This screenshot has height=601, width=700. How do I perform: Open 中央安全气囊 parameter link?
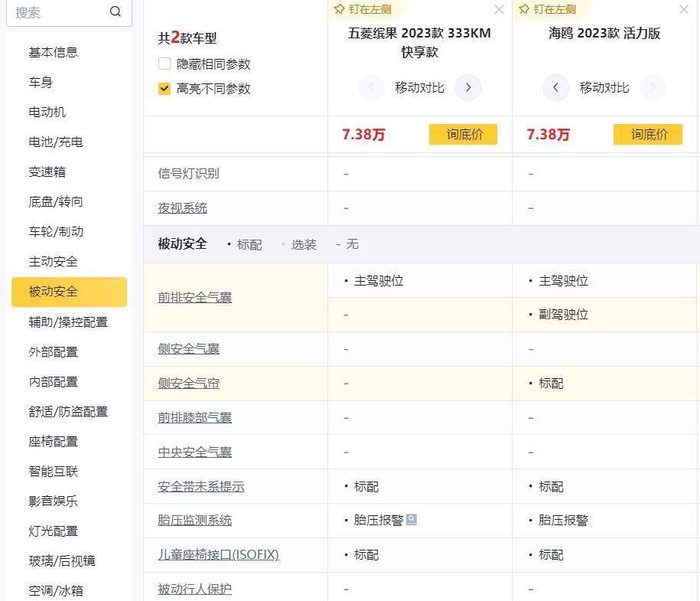[194, 452]
